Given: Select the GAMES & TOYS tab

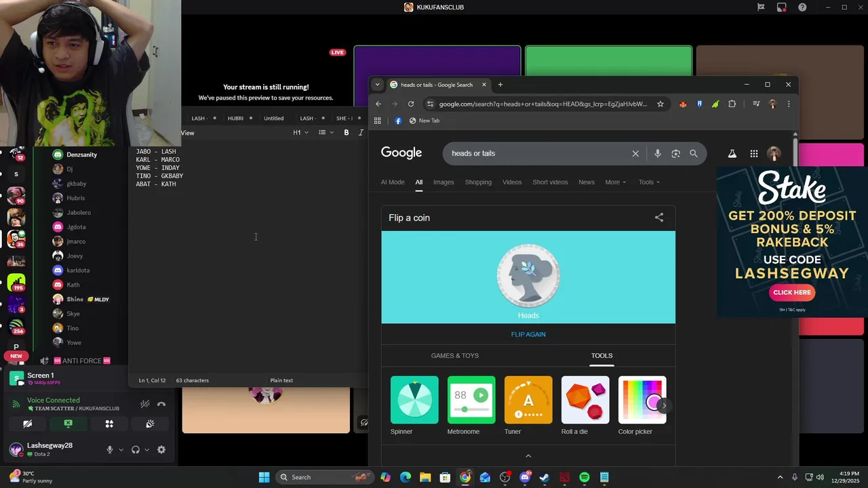Looking at the screenshot, I should (x=455, y=356).
